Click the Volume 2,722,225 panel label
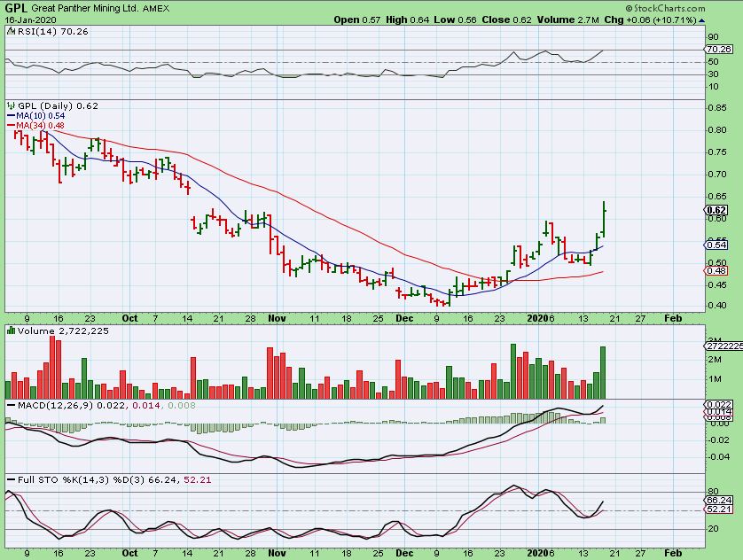Screen dimensions: 743x560 (x=63, y=331)
